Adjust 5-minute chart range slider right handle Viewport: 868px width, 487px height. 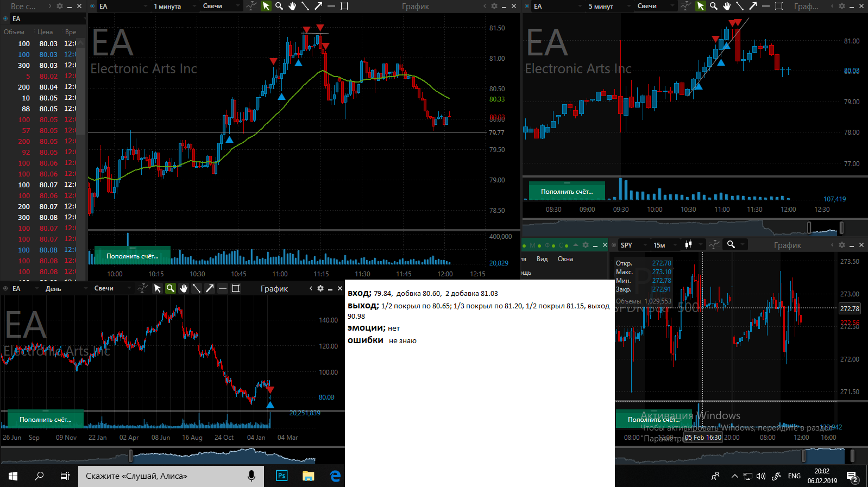point(841,227)
